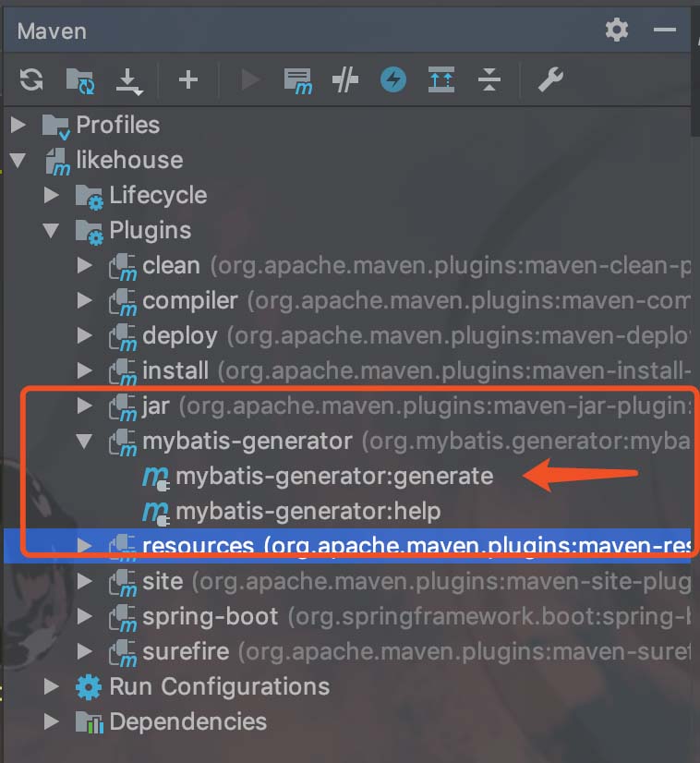Expand the surefire plugin
The height and width of the screenshot is (763, 700).
coord(85,651)
